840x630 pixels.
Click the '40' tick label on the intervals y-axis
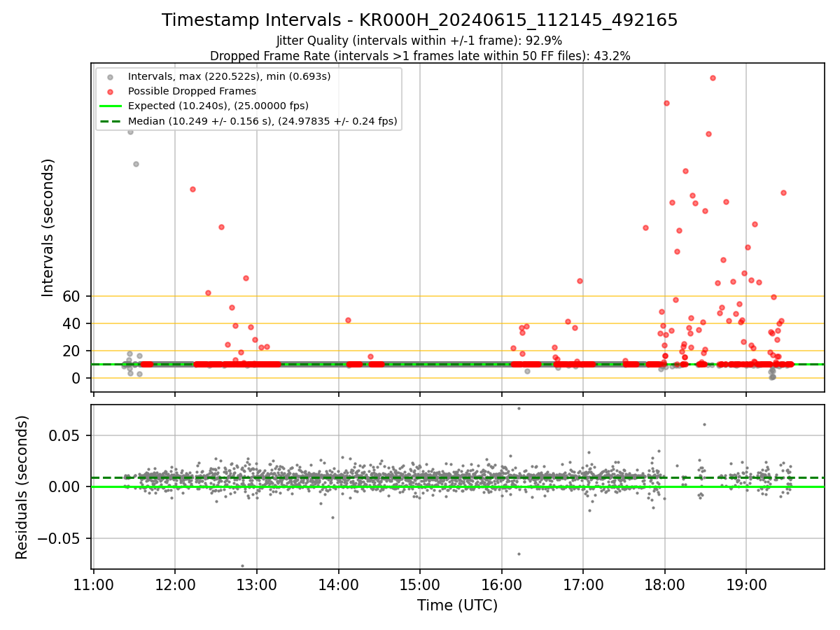[x=71, y=323]
